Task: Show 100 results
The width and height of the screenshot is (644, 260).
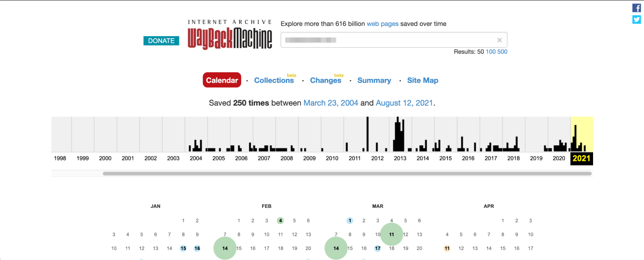Action: pos(491,52)
